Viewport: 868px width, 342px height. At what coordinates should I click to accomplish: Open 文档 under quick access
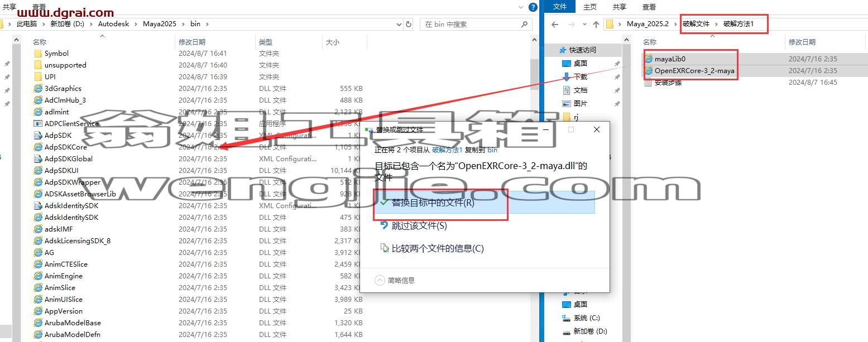tap(581, 90)
